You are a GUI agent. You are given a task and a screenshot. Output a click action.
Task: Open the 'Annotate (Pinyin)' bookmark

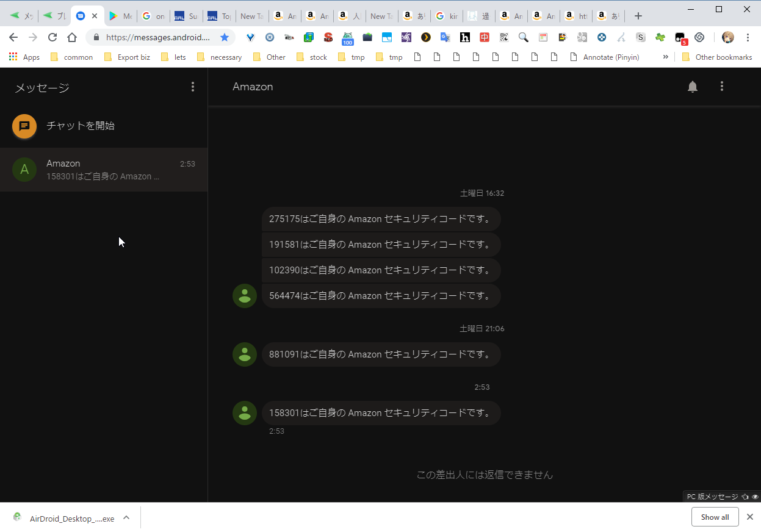pos(604,57)
